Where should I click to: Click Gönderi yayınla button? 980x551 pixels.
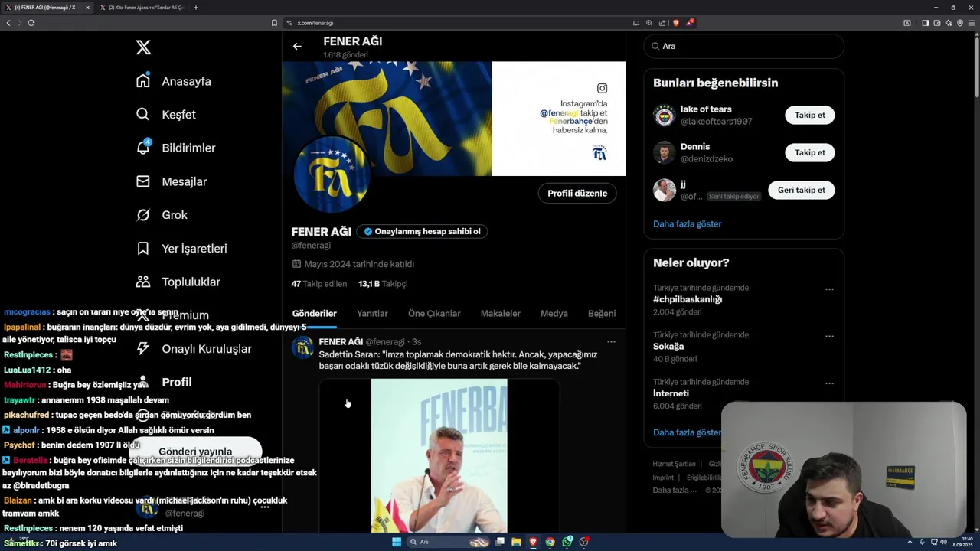coord(195,452)
